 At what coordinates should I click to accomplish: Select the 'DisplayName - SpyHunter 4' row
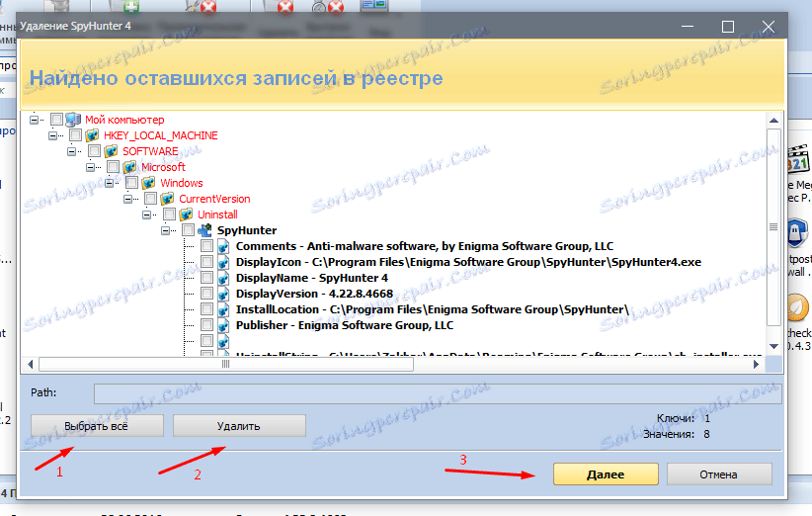click(312, 278)
